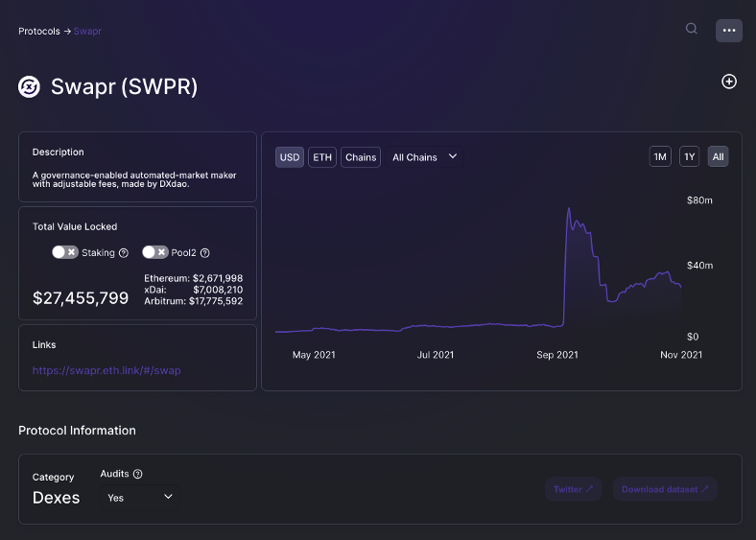Open the three-dots more options menu
Screen dimensions: 756x540
coord(729,31)
